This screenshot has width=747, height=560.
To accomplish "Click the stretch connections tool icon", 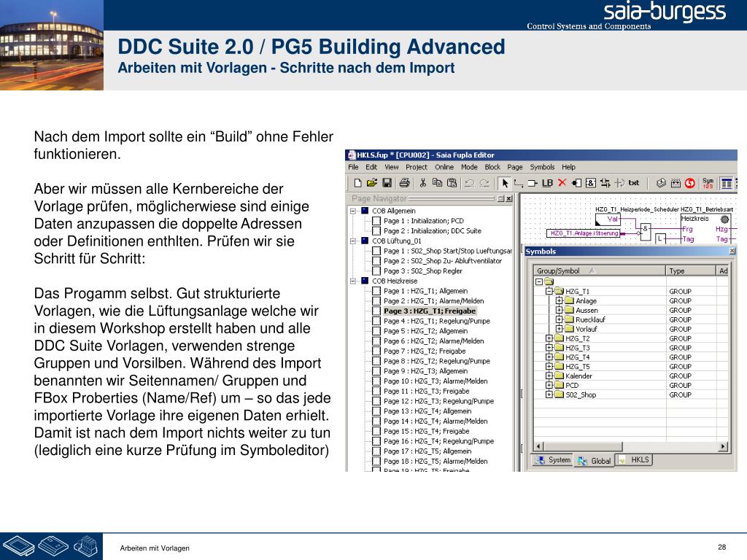I will [x=605, y=183].
